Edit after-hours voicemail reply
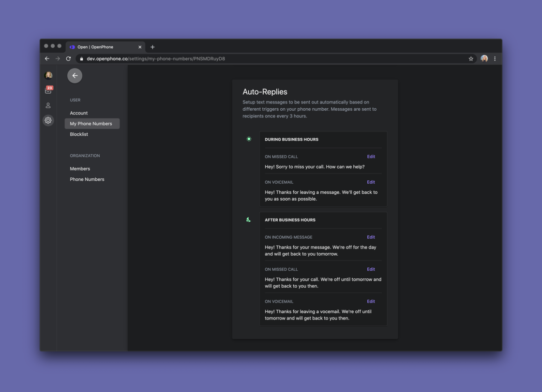Image resolution: width=542 pixels, height=392 pixels. (371, 301)
